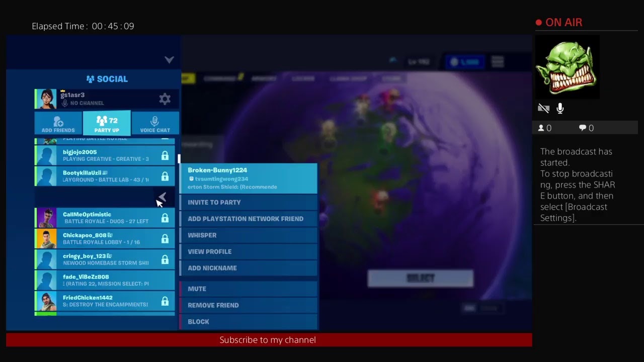Select Block in friend menu
Viewport: 644px width, 362px height.
[x=249, y=321]
